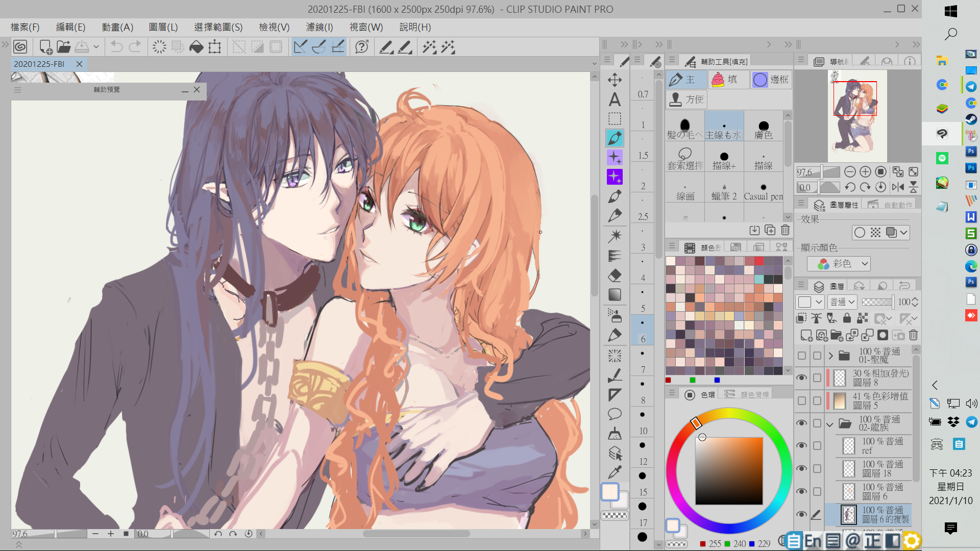Select the Move layer tool in toolbox
Screen dimensions: 980x551
(x=615, y=80)
